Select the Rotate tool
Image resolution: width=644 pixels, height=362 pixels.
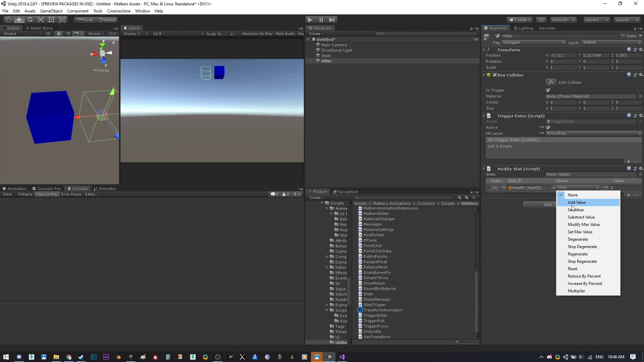[x=30, y=20]
